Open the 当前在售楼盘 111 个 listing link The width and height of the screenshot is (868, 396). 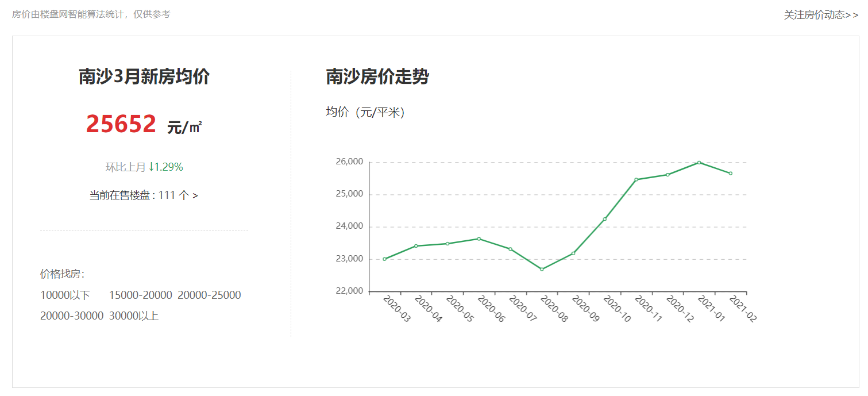click(144, 195)
